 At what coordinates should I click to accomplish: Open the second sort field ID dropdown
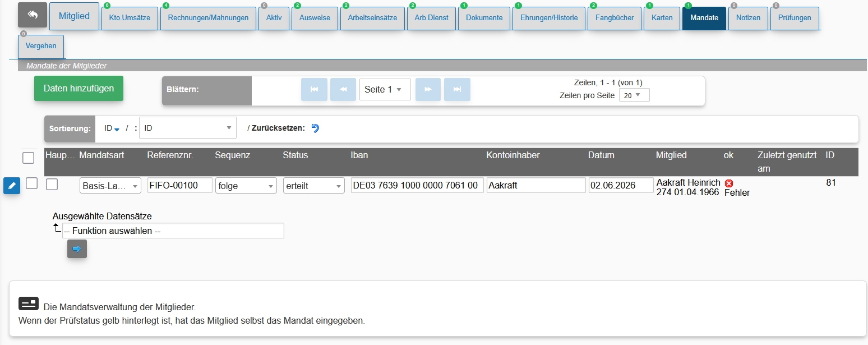coord(188,128)
